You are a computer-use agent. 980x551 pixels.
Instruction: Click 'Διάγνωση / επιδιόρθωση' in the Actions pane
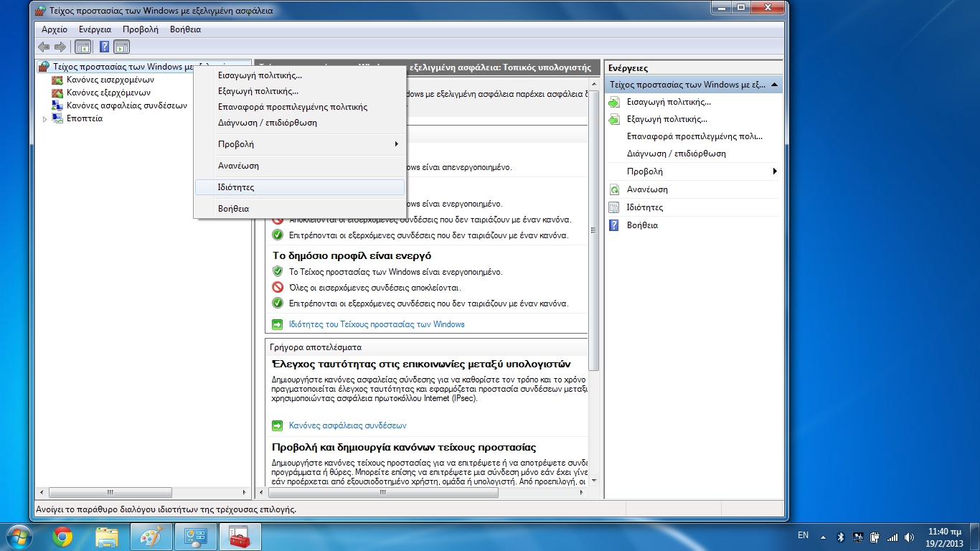coord(676,154)
